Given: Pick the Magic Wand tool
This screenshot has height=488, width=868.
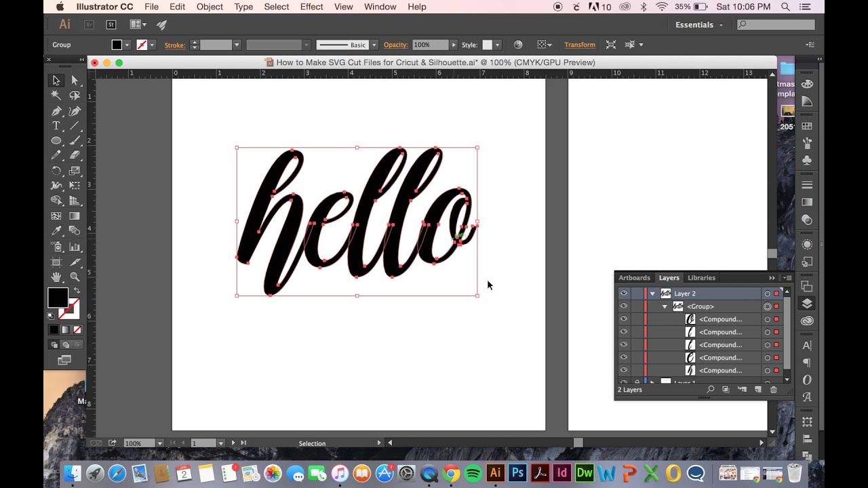Looking at the screenshot, I should pos(56,95).
